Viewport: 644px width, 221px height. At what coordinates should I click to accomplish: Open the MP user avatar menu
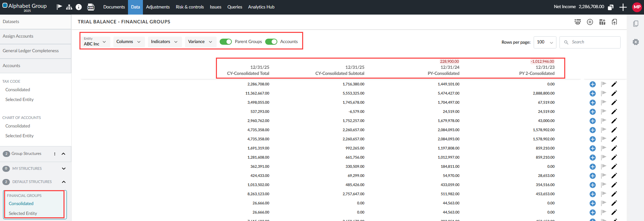click(637, 7)
